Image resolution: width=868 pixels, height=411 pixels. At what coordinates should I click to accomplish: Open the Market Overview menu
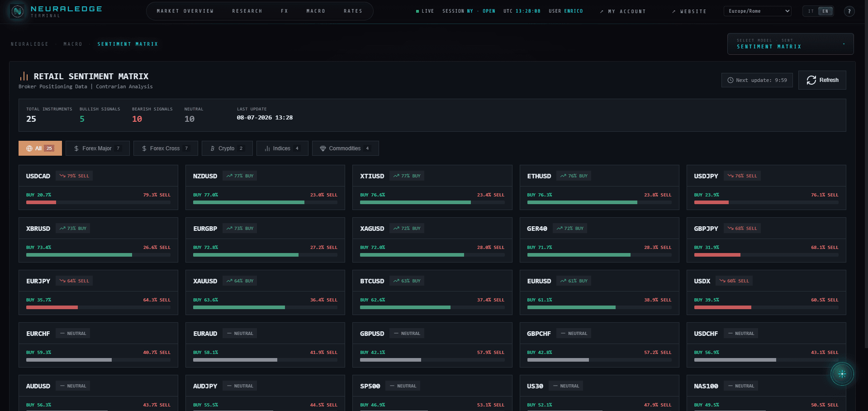[185, 11]
